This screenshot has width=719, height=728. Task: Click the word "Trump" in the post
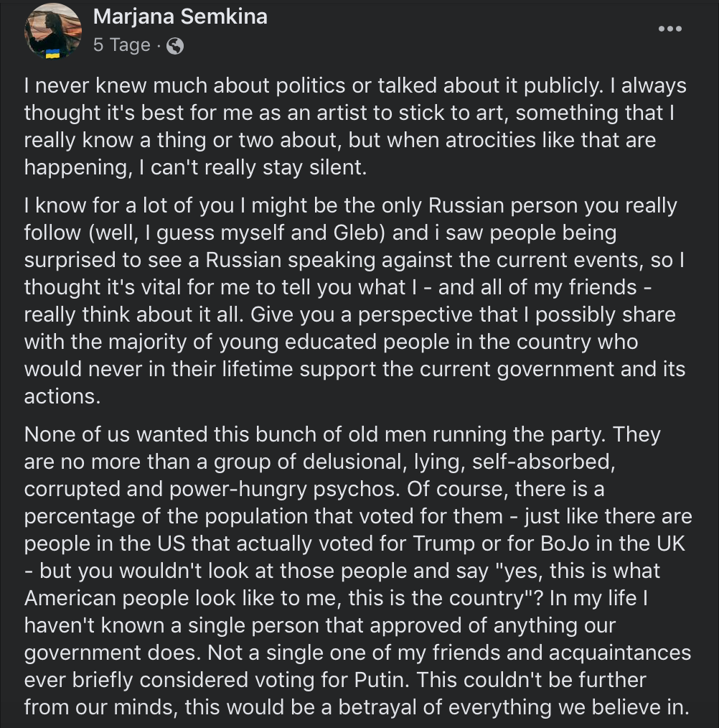coord(443,543)
